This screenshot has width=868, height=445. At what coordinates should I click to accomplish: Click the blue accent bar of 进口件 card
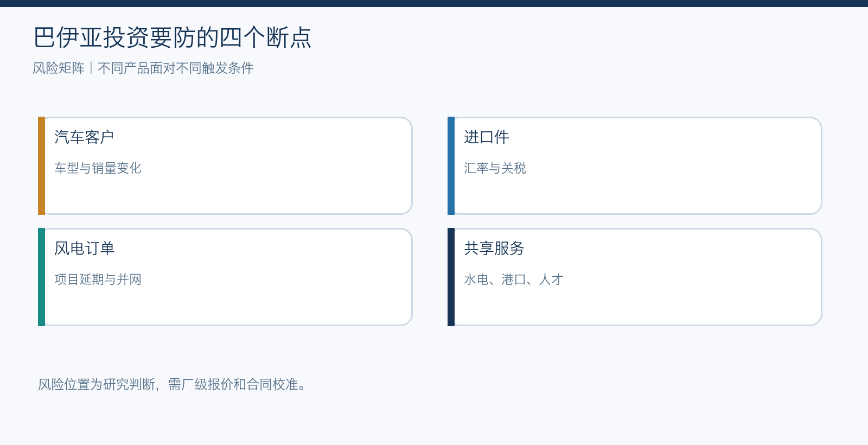[x=451, y=166]
